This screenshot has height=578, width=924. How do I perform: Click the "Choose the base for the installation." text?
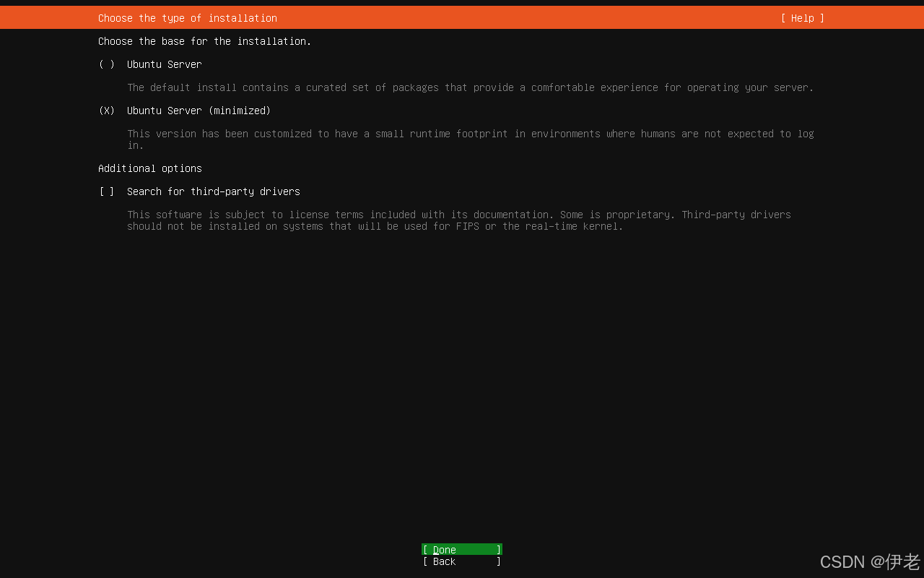[204, 41]
